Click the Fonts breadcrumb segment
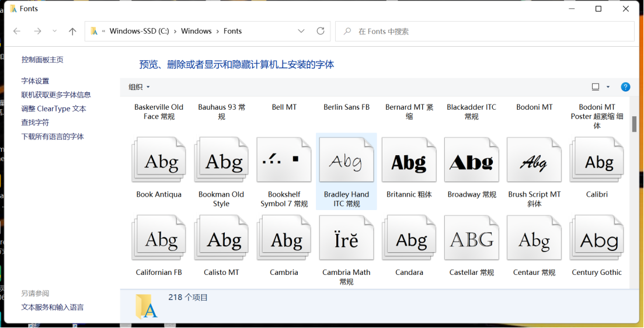The height and width of the screenshot is (328, 644). [x=232, y=31]
